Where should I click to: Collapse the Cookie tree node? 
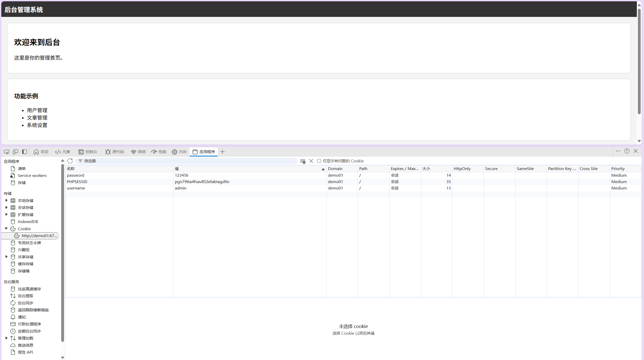point(6,229)
